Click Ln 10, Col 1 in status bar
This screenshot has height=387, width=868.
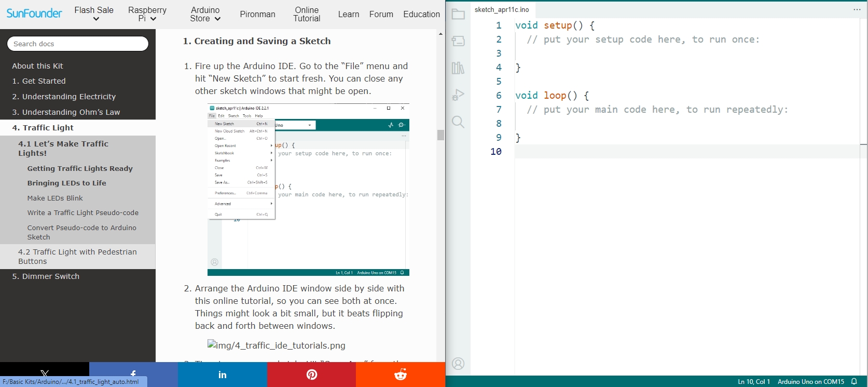[x=753, y=382]
